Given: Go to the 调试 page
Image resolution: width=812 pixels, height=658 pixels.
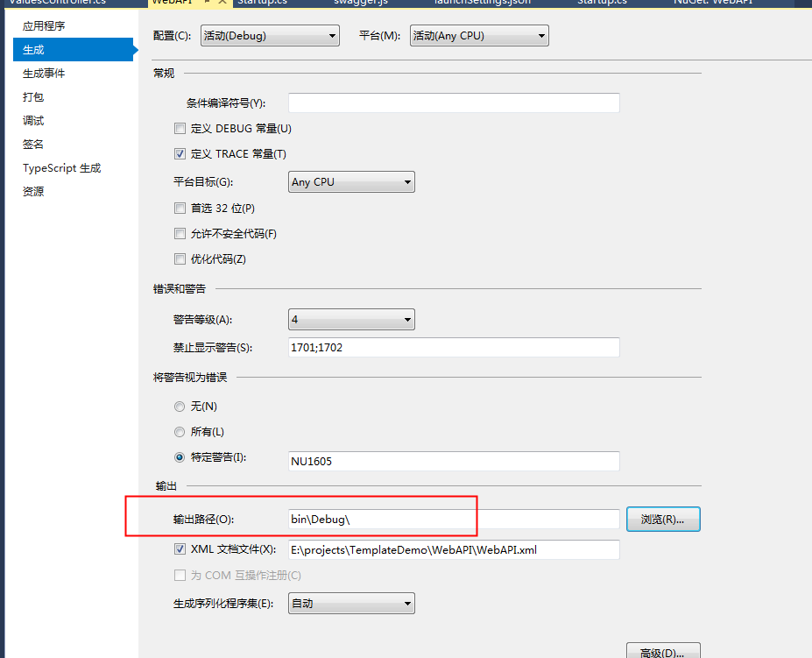Looking at the screenshot, I should click(x=33, y=121).
